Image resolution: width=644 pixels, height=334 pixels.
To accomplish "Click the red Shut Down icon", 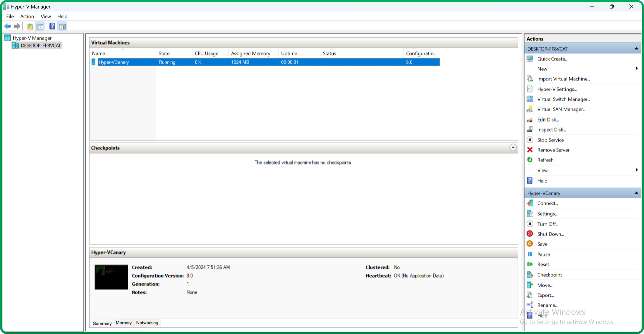I will [x=530, y=234].
